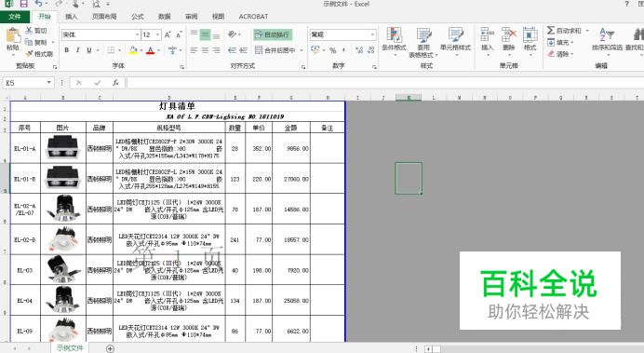
Task: Toggle Italic formatting
Action: (x=77, y=50)
